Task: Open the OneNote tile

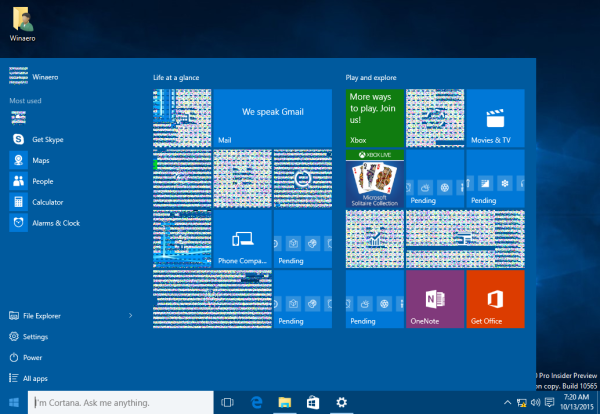Action: click(x=435, y=298)
